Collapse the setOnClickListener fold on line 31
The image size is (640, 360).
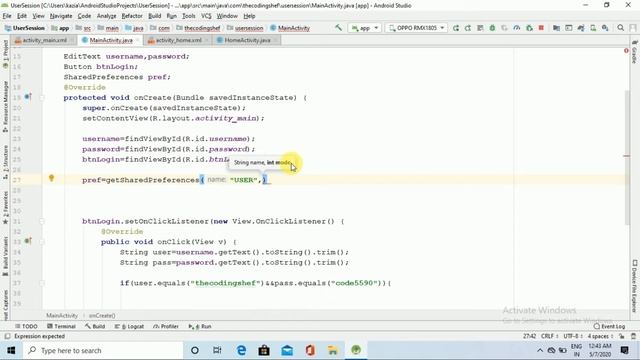coord(42,221)
